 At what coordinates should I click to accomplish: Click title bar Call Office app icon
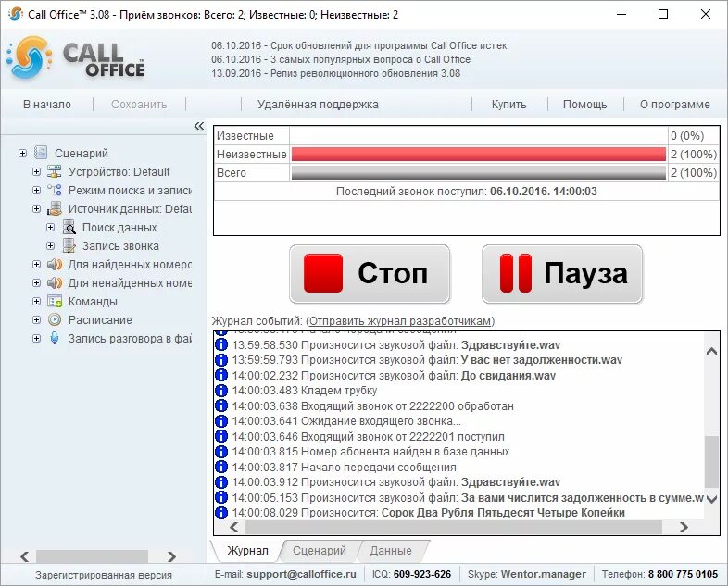pos(16,14)
